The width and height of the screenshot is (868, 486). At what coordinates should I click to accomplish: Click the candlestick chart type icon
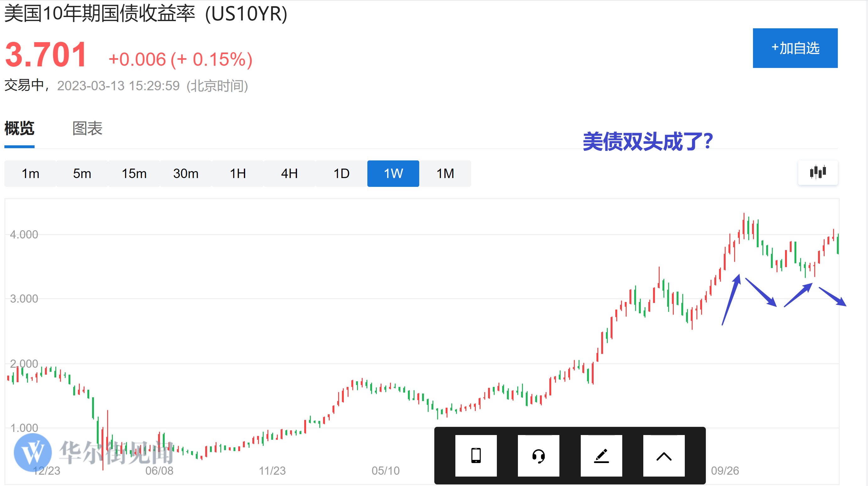pyautogui.click(x=817, y=172)
